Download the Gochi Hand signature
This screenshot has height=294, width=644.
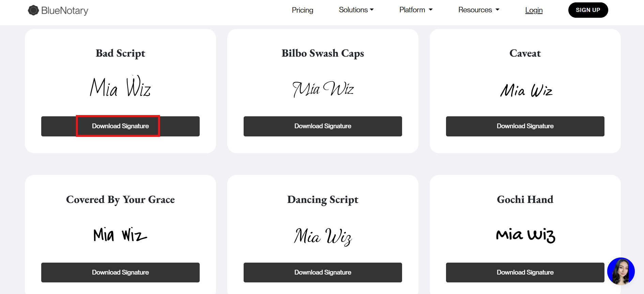525,272
